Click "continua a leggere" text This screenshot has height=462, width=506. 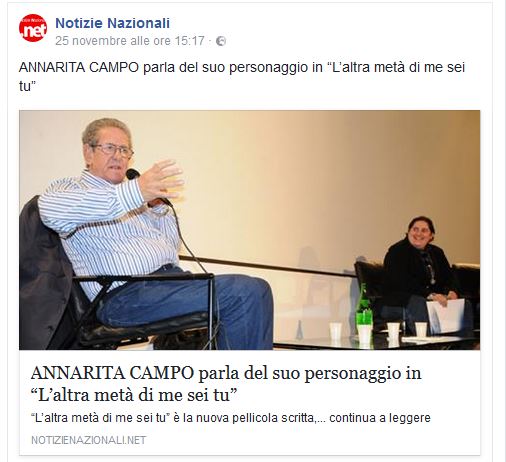[380, 418]
